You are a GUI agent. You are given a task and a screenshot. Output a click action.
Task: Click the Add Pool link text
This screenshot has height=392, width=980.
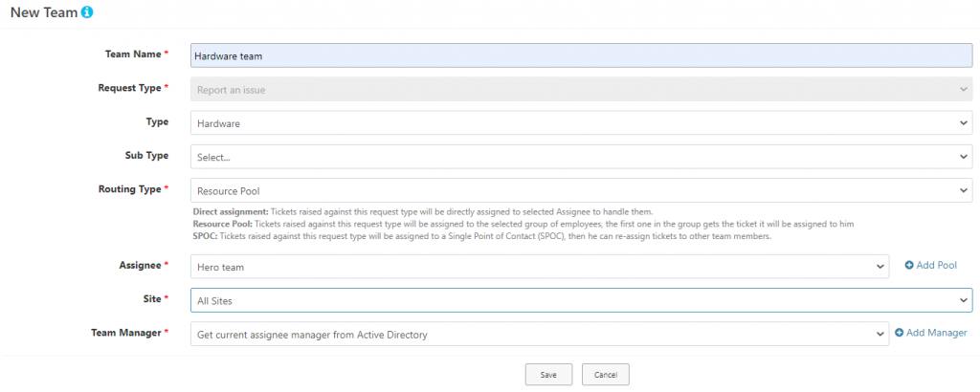[936, 265]
